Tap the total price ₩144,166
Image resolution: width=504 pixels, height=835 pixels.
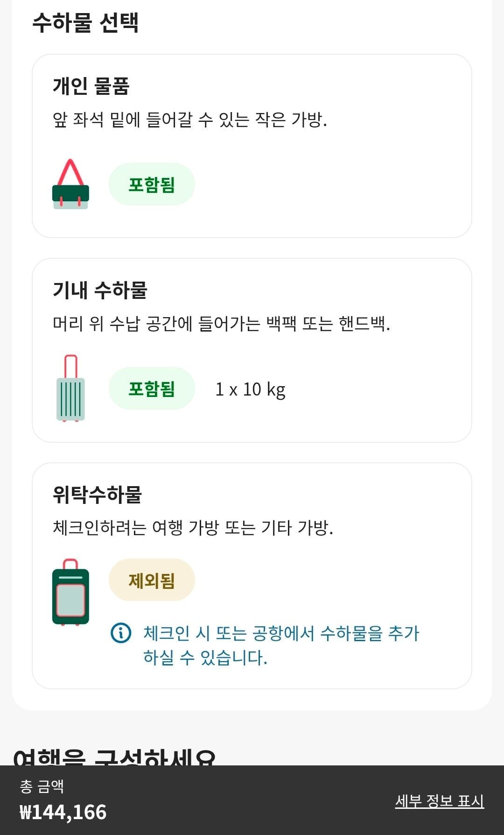pyautogui.click(x=63, y=812)
